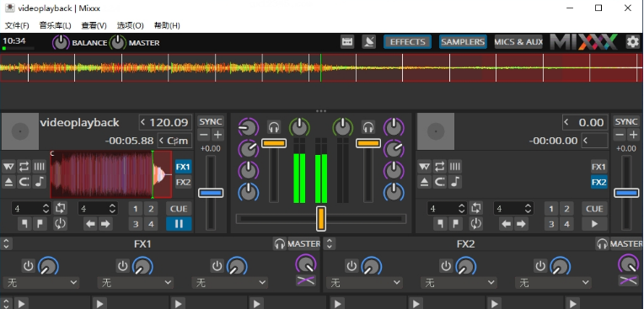Toggle FX1 assignment on deck 1
This screenshot has height=309, width=644.
[183, 167]
